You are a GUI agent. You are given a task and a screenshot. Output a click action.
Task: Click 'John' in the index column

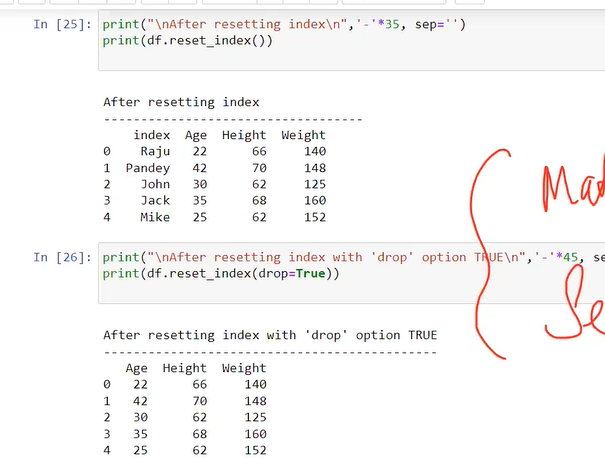pos(155,184)
